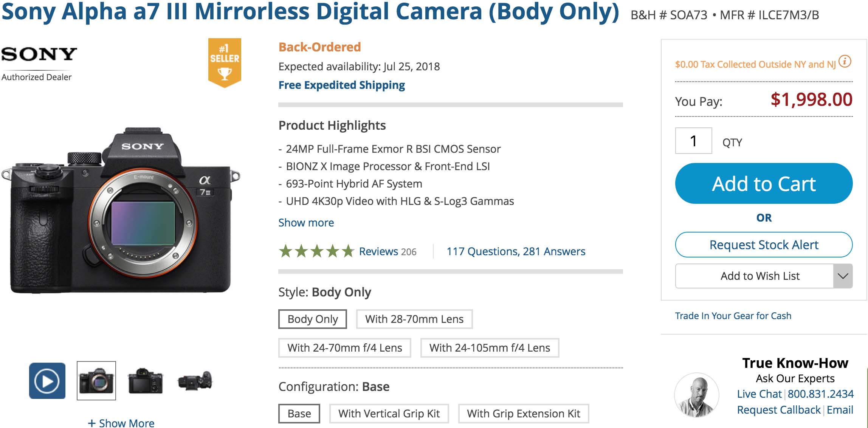Play the product video thumbnail
868x428 pixels.
47,381
